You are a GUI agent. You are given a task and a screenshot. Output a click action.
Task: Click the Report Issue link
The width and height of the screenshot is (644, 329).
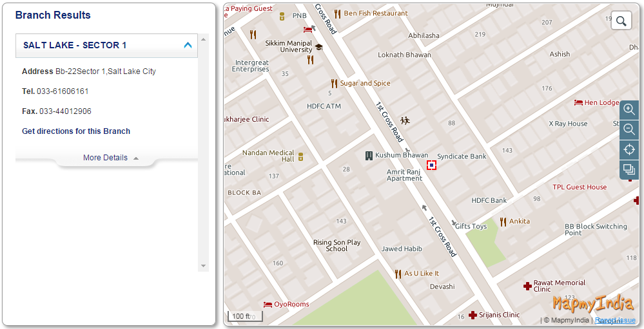pyautogui.click(x=615, y=320)
